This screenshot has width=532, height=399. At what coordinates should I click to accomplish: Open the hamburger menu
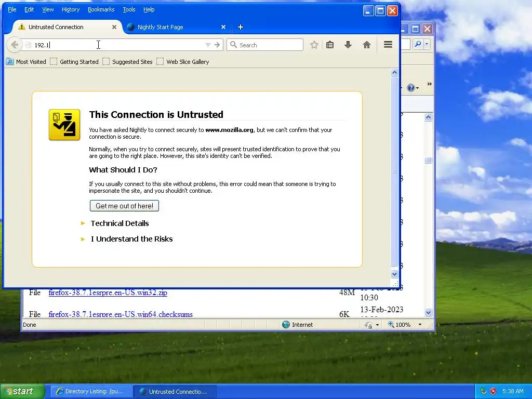[388, 45]
